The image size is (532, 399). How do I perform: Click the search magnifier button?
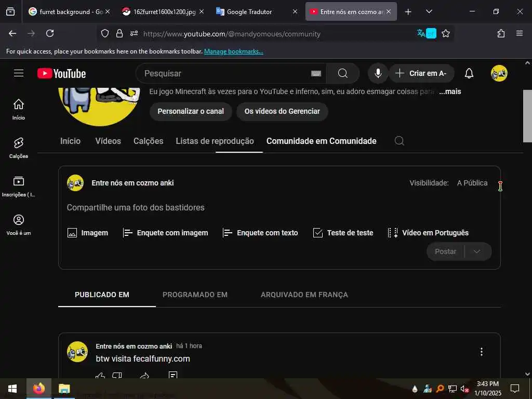[343, 73]
